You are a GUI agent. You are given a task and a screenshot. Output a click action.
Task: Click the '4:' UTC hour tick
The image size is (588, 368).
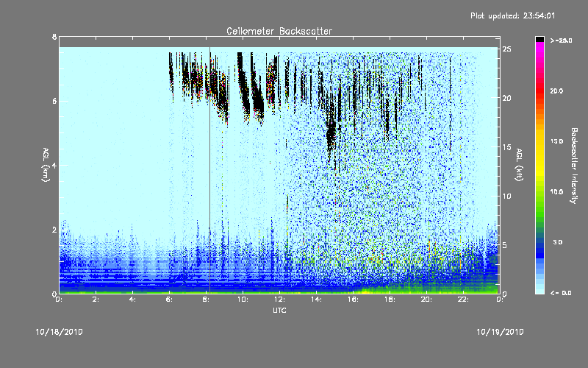[133, 300]
